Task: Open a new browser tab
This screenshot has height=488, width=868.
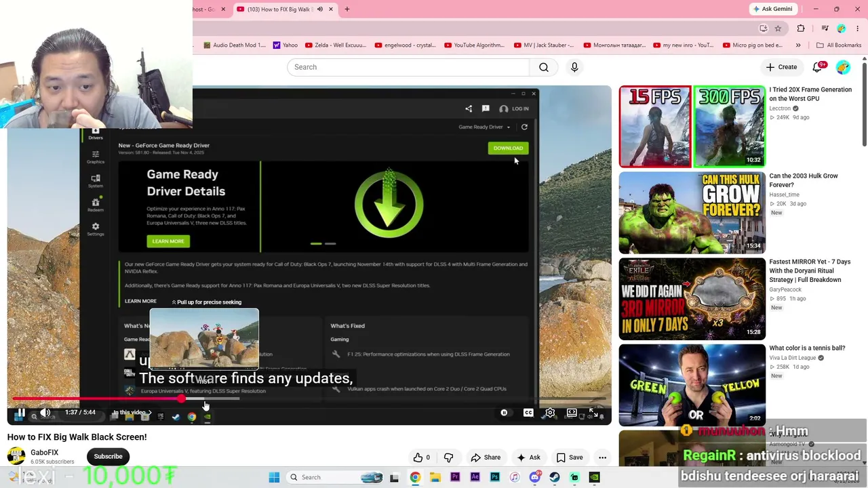Action: (347, 9)
